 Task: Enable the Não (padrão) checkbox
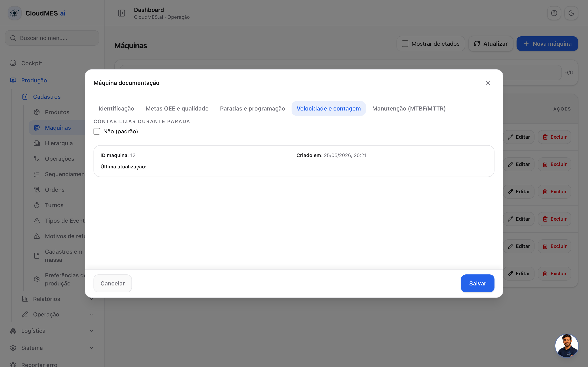tap(97, 131)
